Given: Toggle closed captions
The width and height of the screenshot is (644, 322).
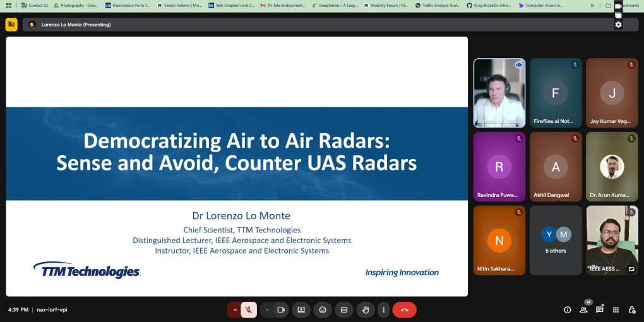Looking at the screenshot, I should coord(343,309).
